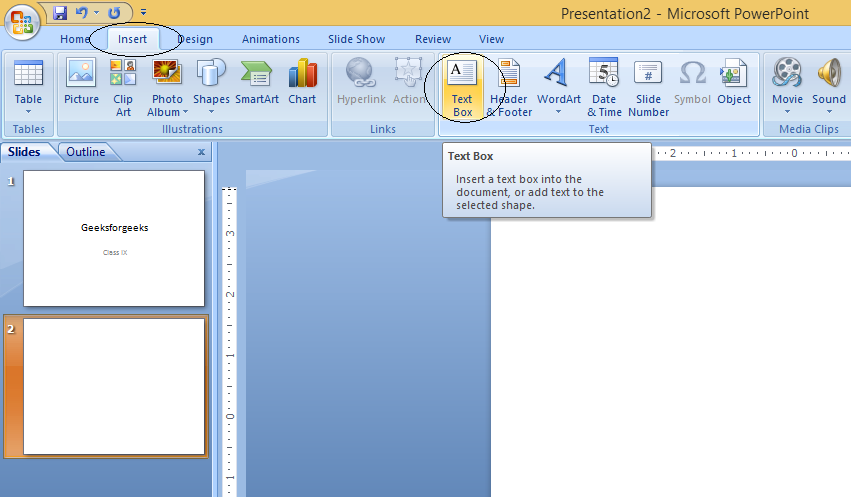This screenshot has width=851, height=497.
Task: Open the Photo Album dropdown arrow
Action: click(x=185, y=112)
